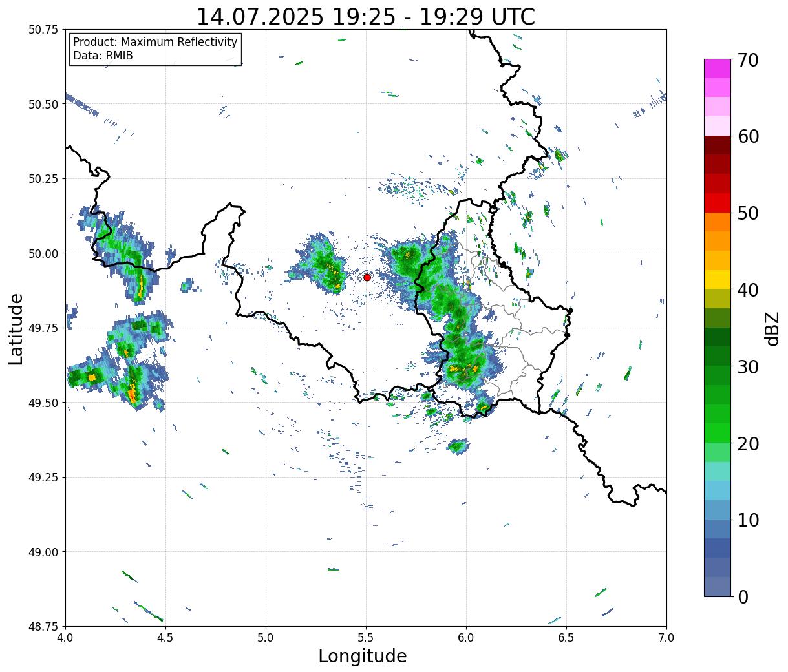Viewport: 788px width, 672px height.
Task: Click the latitude tick label 50.75
Action: point(43,30)
